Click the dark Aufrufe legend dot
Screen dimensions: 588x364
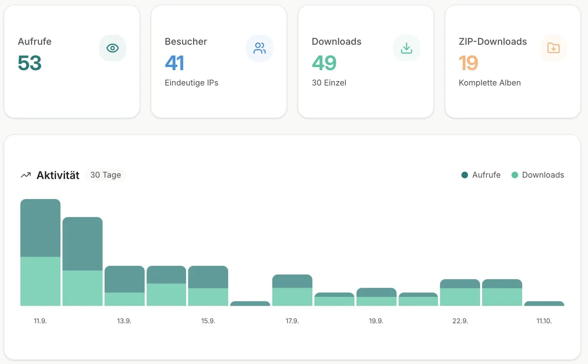tap(465, 175)
